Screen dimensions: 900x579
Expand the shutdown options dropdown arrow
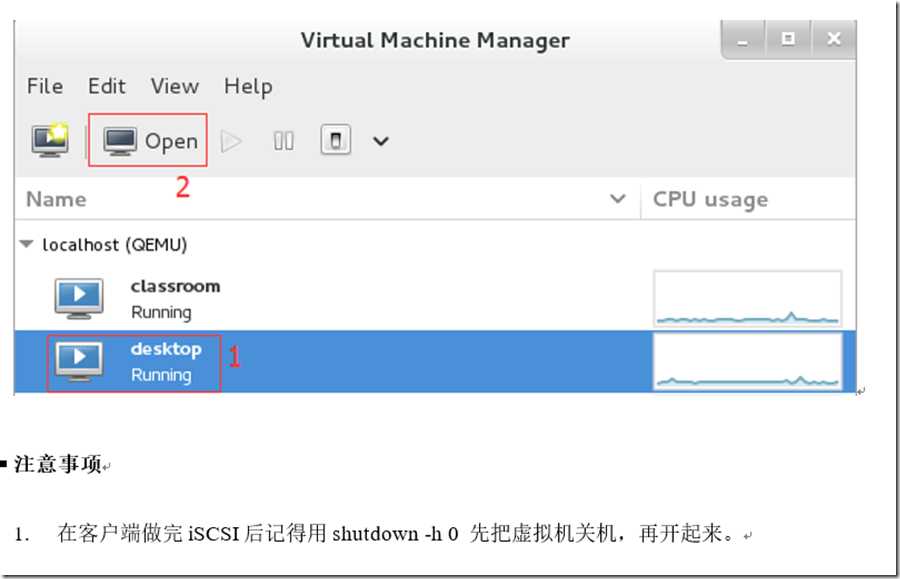(381, 141)
